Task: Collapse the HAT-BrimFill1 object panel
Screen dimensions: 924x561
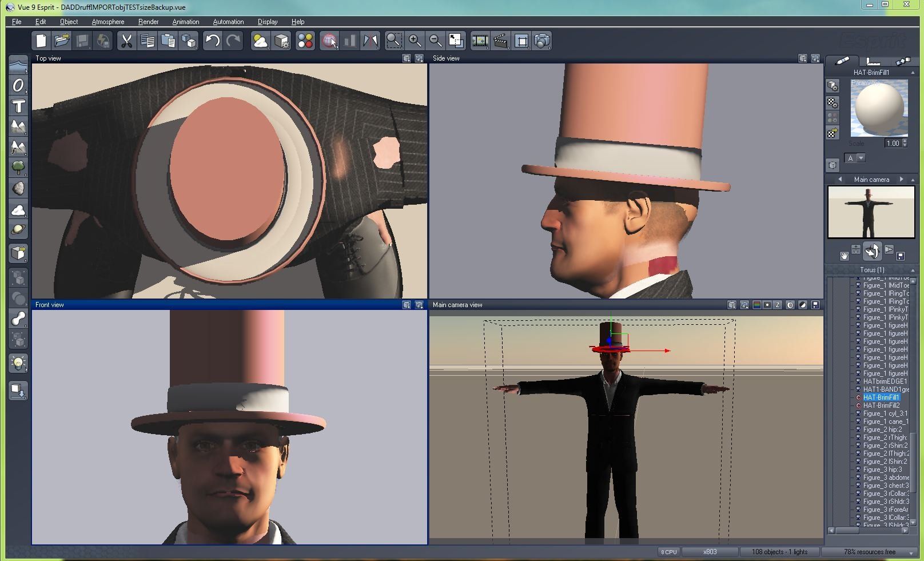Action: (x=913, y=73)
